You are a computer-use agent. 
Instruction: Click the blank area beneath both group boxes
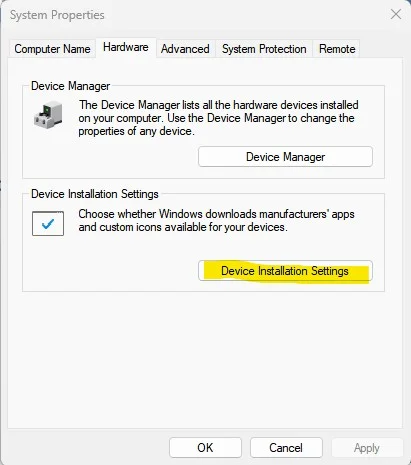click(205, 358)
